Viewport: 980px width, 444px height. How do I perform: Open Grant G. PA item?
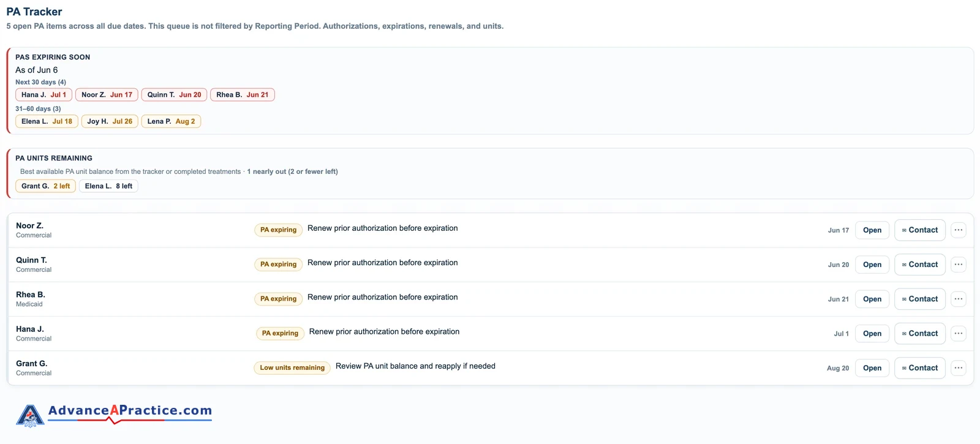(x=872, y=368)
